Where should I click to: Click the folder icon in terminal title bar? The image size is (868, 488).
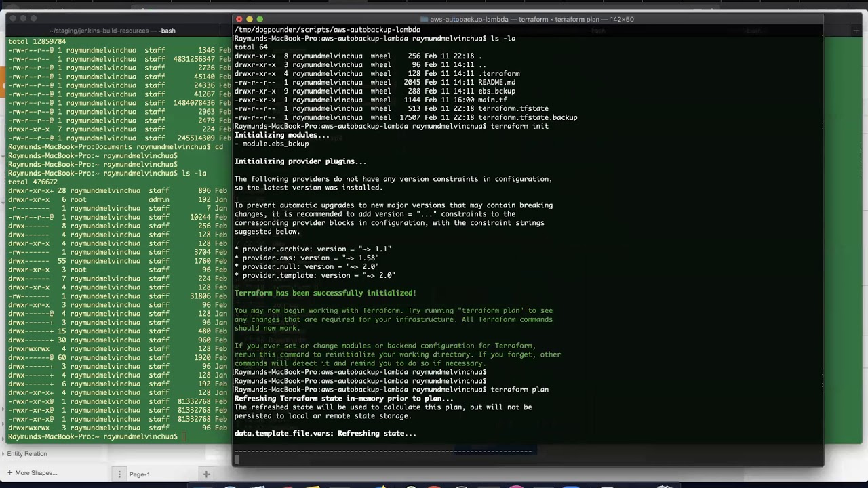point(424,20)
